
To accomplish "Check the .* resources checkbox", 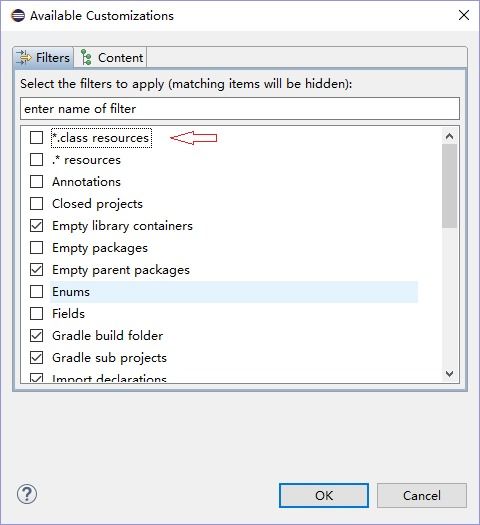I will 36,159.
